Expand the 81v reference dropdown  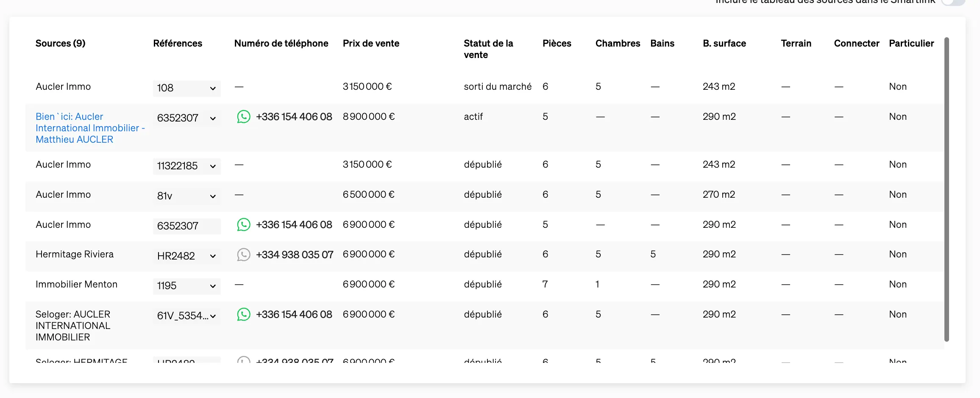point(187,196)
